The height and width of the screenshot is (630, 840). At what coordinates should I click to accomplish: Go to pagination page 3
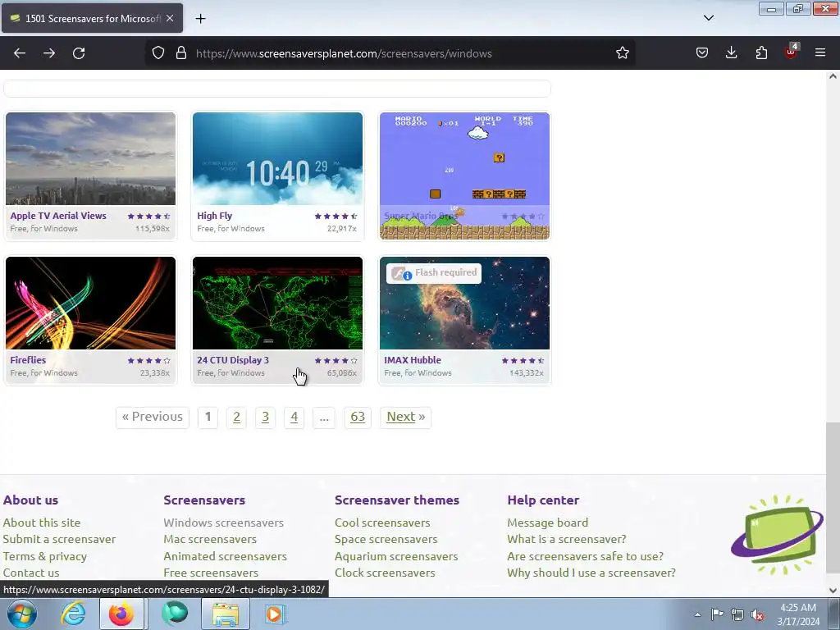[x=265, y=418]
